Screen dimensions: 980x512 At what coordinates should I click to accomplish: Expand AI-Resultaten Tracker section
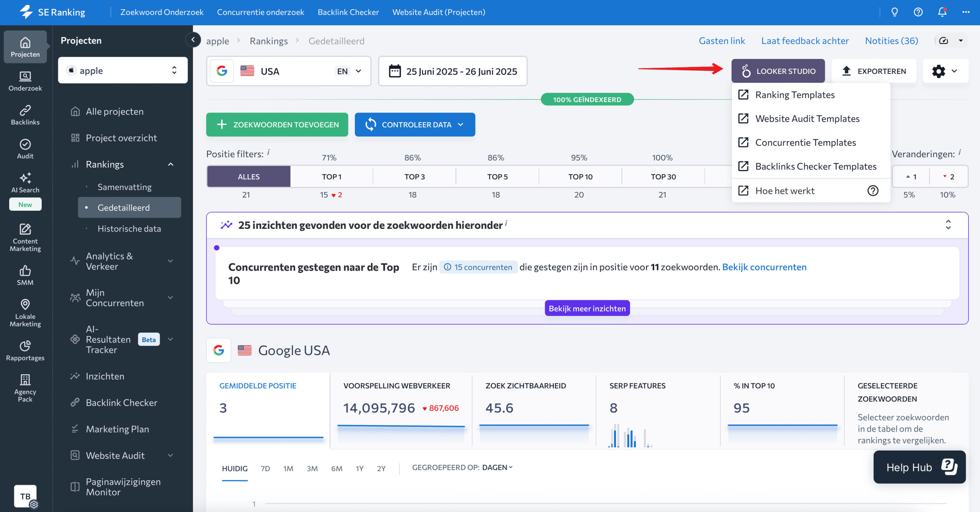click(171, 339)
